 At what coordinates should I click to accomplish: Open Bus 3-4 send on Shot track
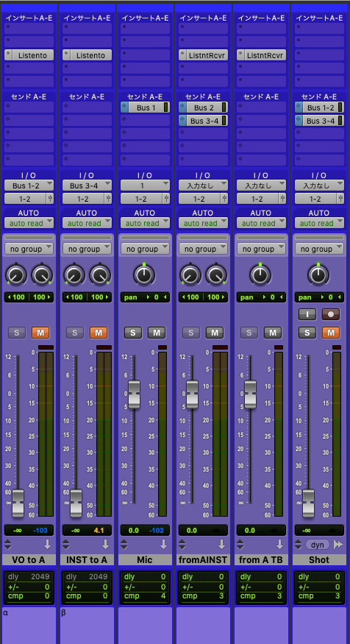point(319,121)
